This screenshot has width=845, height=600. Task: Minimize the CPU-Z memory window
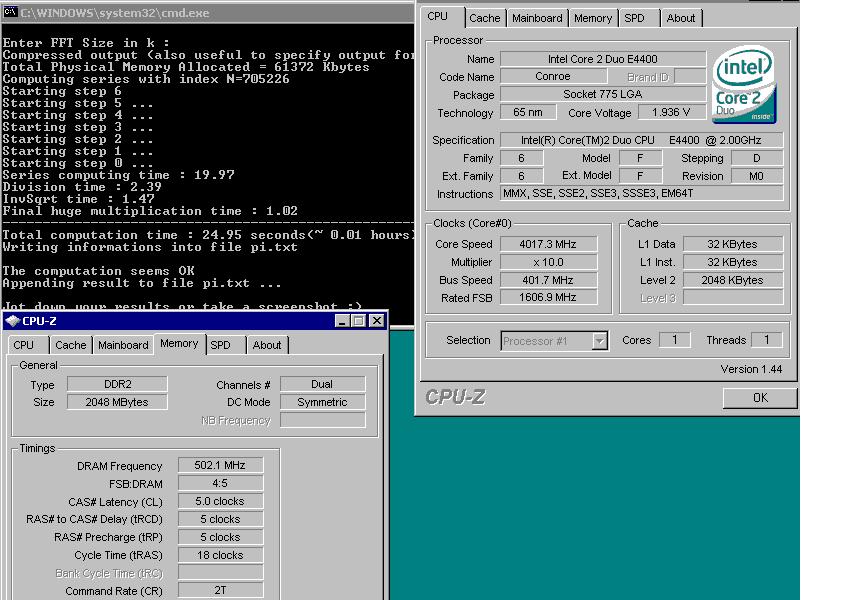click(x=342, y=321)
